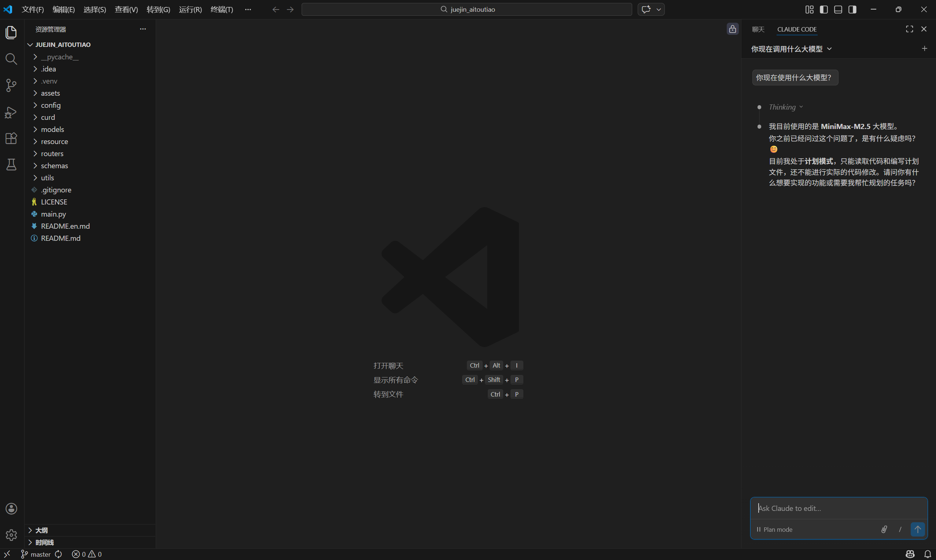The width and height of the screenshot is (936, 560).
Task: Open the Extensions view
Action: (11, 138)
